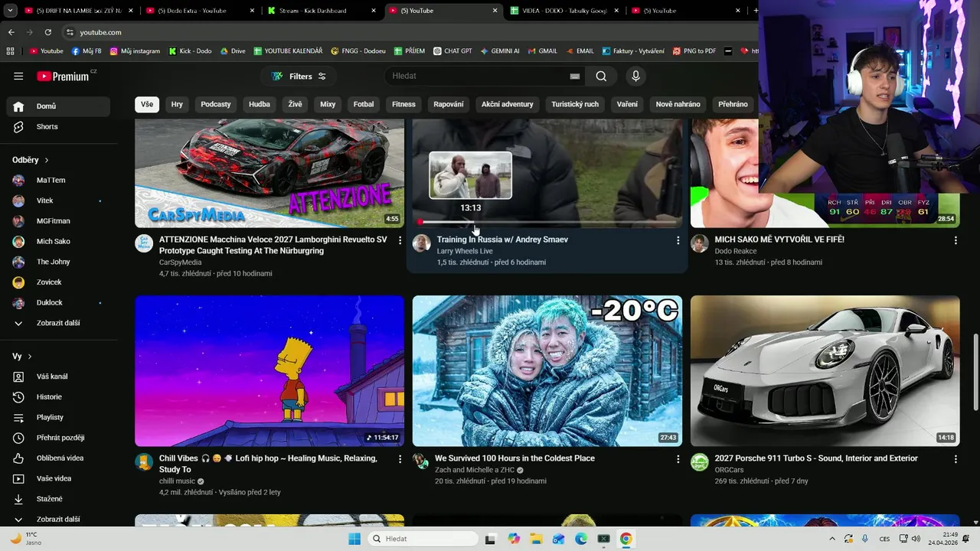Open CarSpyMedia channel avatar
Screen dimensions: 980x551
144,243
